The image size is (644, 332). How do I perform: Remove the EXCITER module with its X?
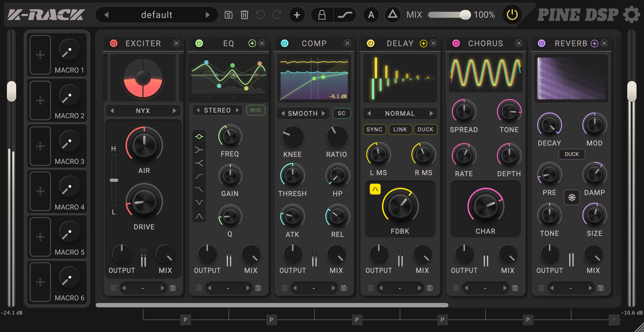click(176, 43)
